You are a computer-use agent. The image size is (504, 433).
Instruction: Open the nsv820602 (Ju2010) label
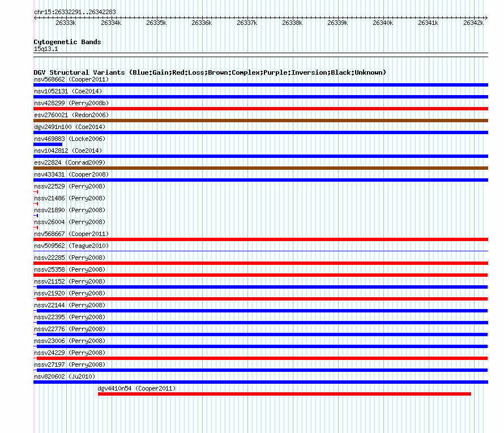(65, 376)
